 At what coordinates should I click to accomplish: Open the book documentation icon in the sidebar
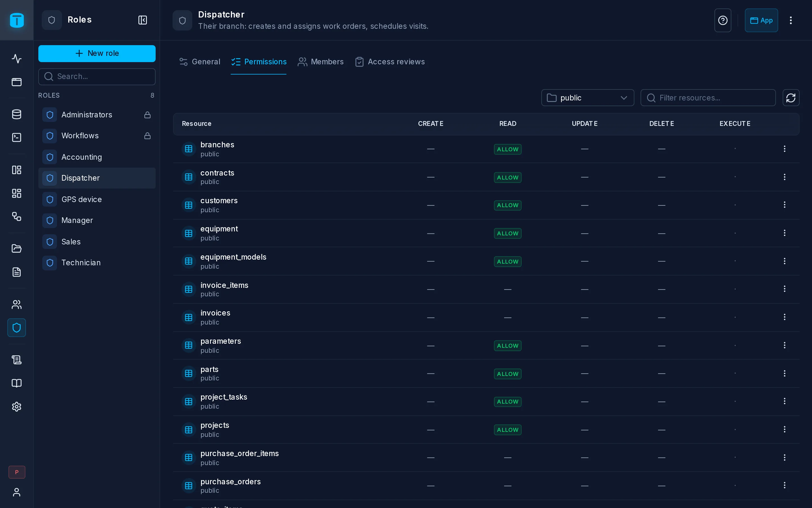16,383
